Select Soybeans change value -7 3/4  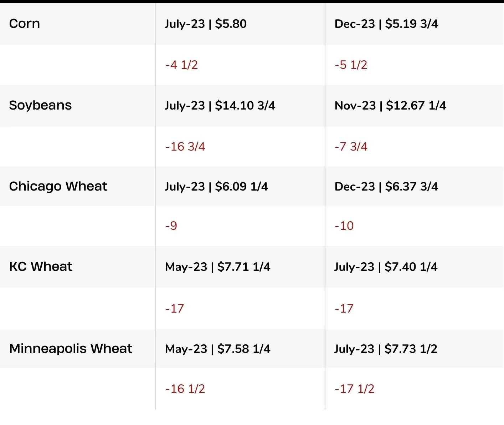click(351, 147)
